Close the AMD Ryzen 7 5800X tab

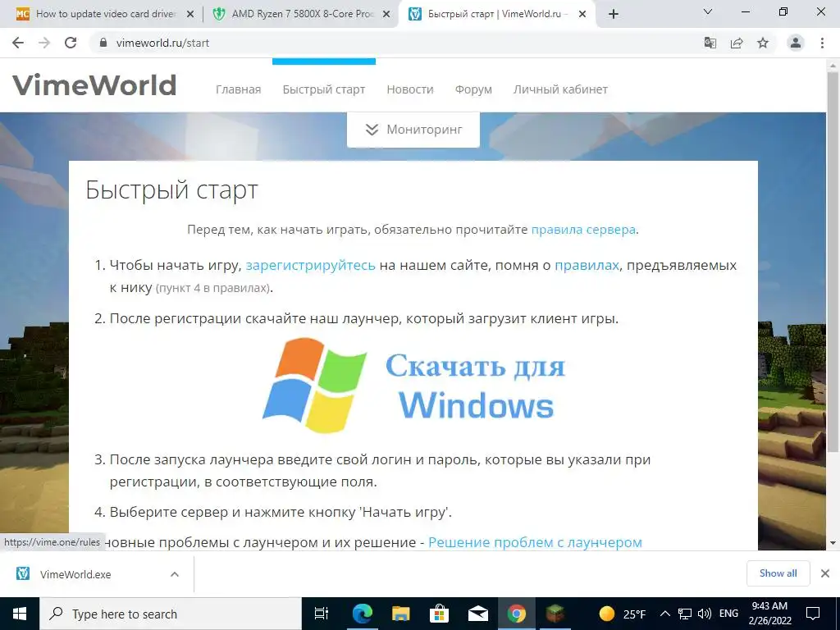(x=386, y=15)
